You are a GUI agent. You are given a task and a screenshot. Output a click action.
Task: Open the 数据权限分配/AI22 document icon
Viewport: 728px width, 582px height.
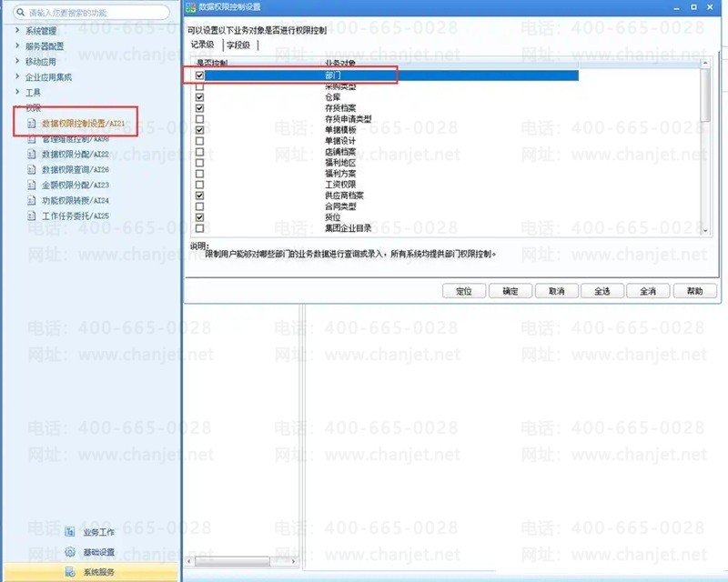32,154
